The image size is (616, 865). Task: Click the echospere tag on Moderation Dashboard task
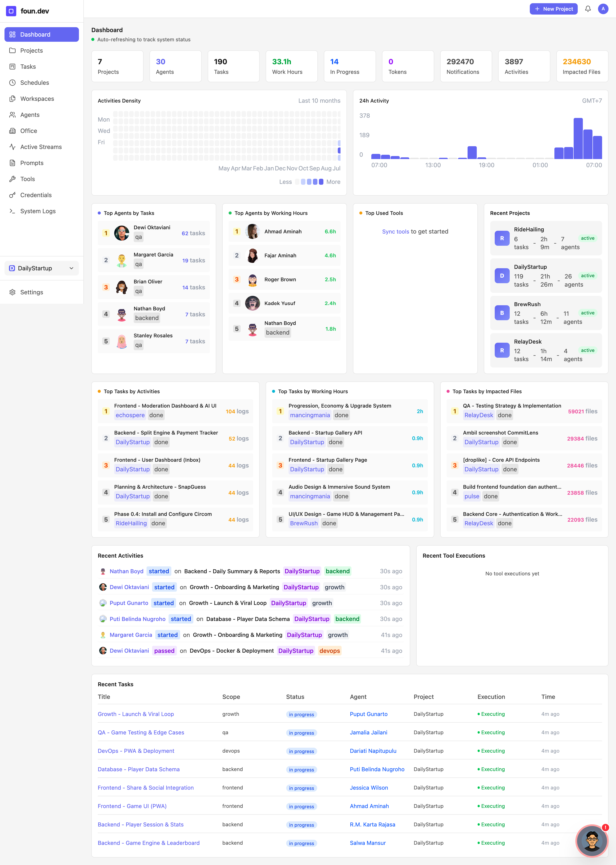point(130,415)
